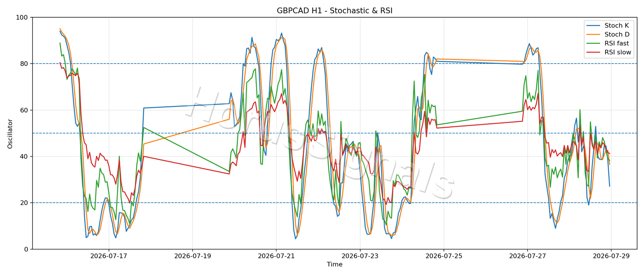
Task: Click the 2026-07-23 date tick label
Action: coord(360,255)
